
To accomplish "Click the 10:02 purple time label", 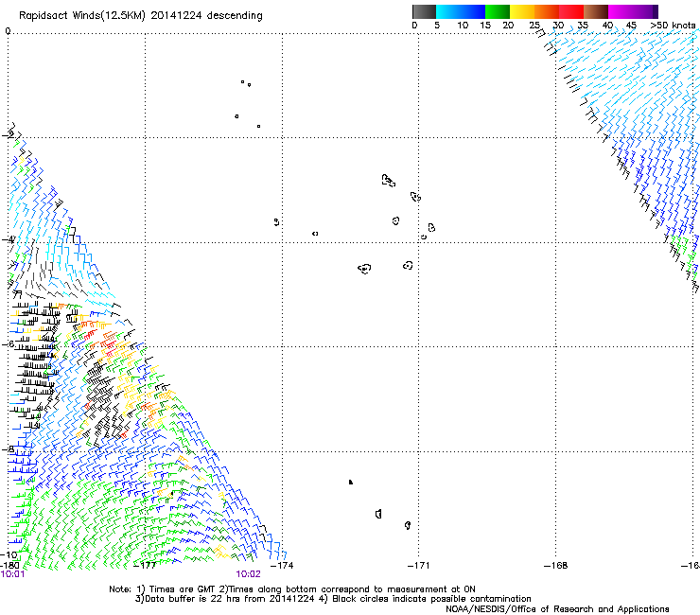I will tap(248, 574).
